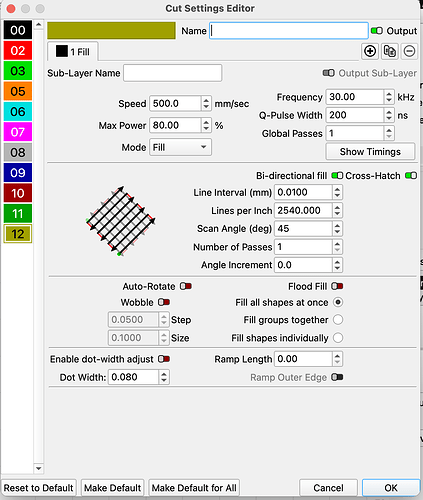
Task: Click the Line Interval field
Action: 303,192
